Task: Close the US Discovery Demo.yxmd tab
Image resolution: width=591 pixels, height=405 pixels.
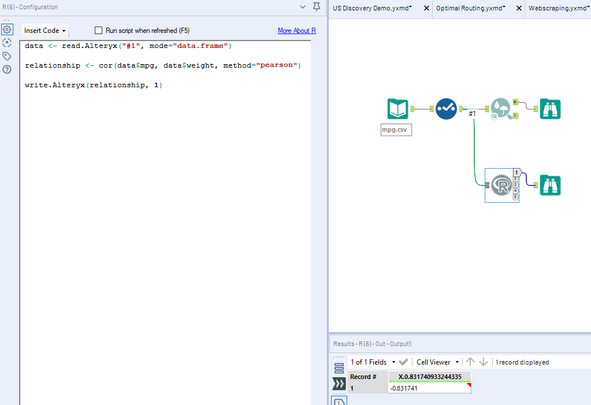Action: click(x=426, y=8)
